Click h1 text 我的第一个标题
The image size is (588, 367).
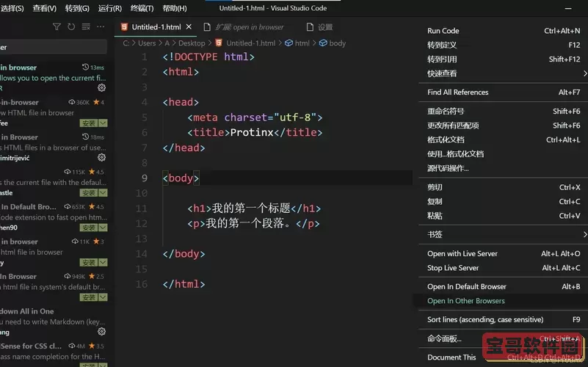[251, 208]
